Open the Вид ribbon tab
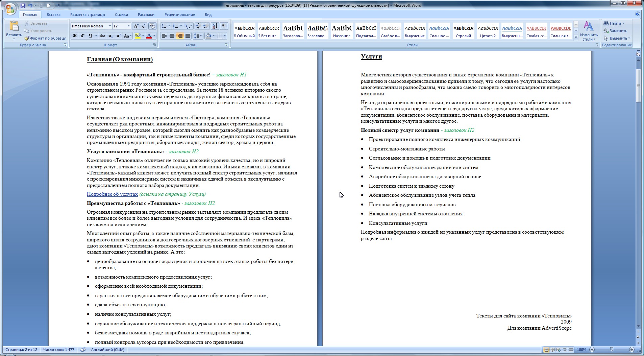Screen dimensions: 644x356 pos(208,15)
